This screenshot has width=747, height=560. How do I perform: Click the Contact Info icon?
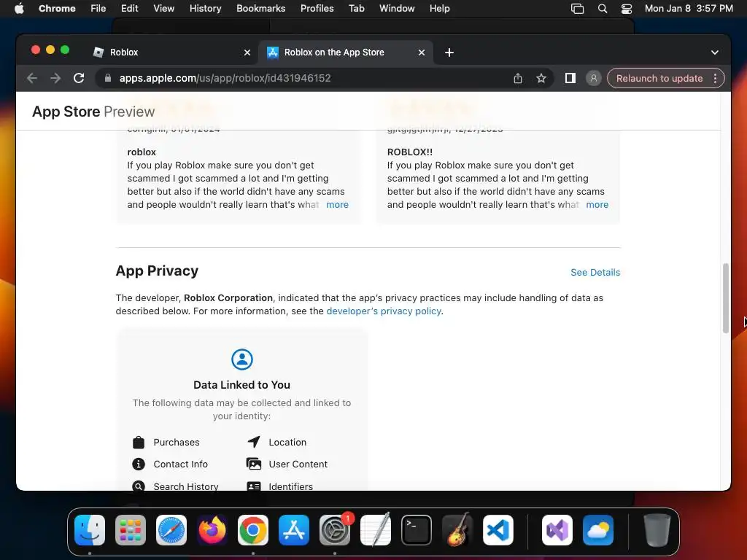[x=139, y=464]
